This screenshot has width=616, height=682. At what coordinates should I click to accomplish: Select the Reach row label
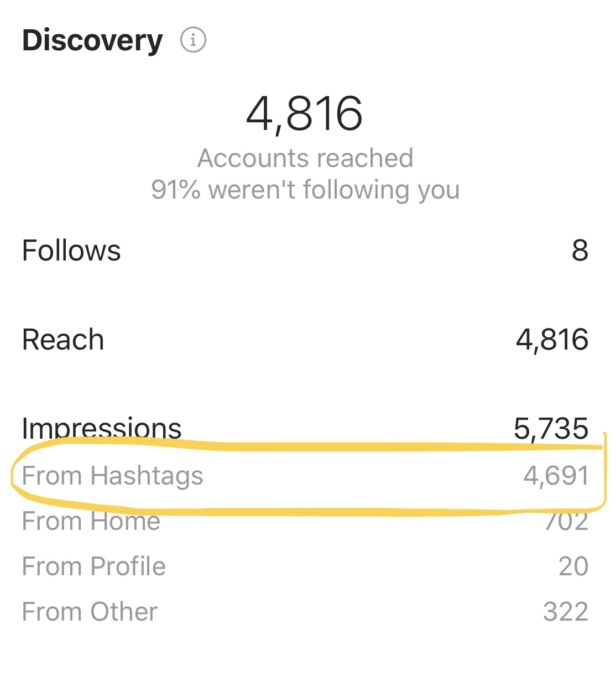[63, 340]
